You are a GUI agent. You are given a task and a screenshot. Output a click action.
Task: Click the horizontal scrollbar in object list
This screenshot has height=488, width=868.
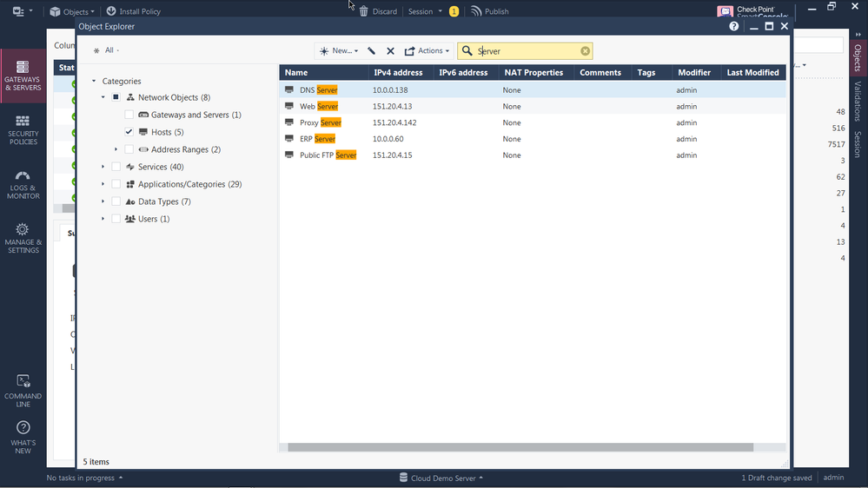tap(520, 447)
